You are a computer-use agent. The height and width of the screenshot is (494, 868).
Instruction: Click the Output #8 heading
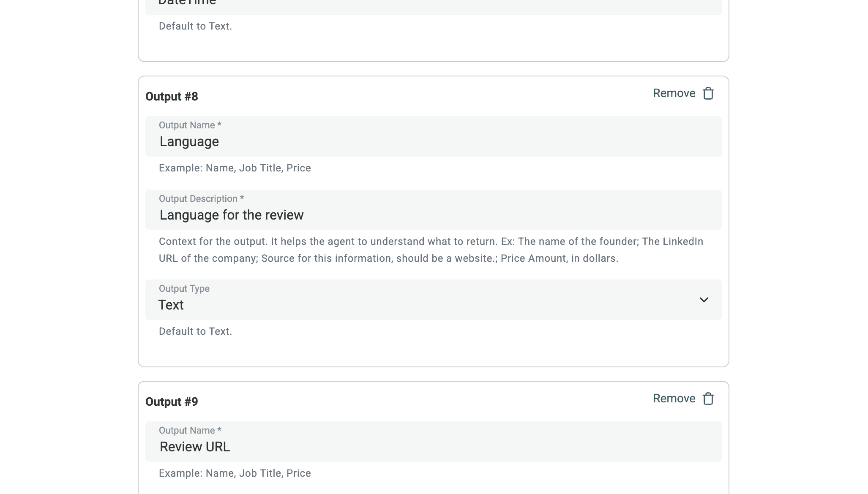[x=172, y=97]
